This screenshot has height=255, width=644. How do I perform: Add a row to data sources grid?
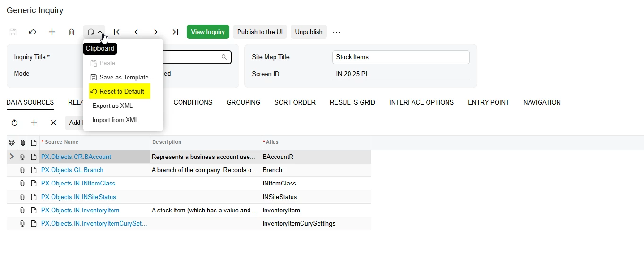(34, 123)
